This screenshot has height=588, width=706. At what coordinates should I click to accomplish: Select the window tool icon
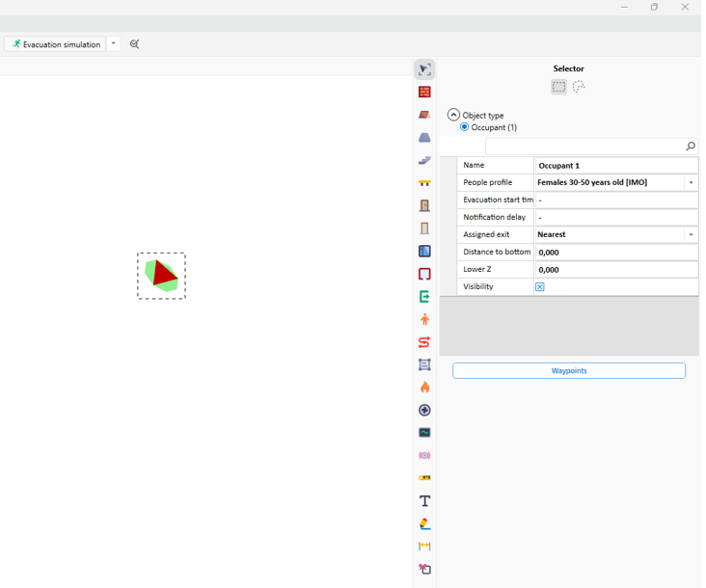tap(424, 252)
